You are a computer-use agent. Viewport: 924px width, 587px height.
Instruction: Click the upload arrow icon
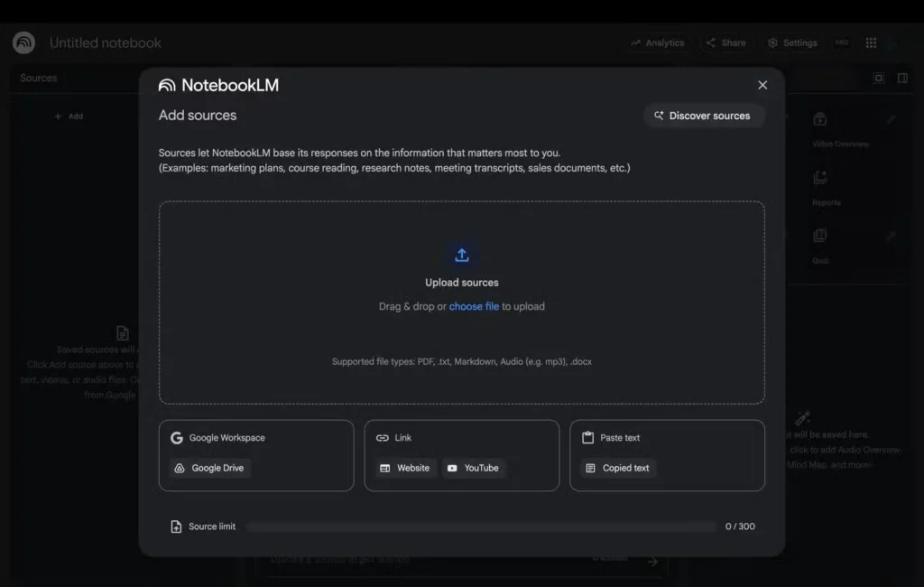click(461, 256)
